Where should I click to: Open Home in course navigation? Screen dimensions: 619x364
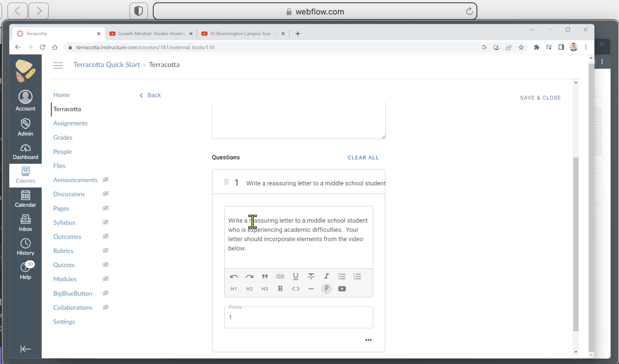(61, 95)
